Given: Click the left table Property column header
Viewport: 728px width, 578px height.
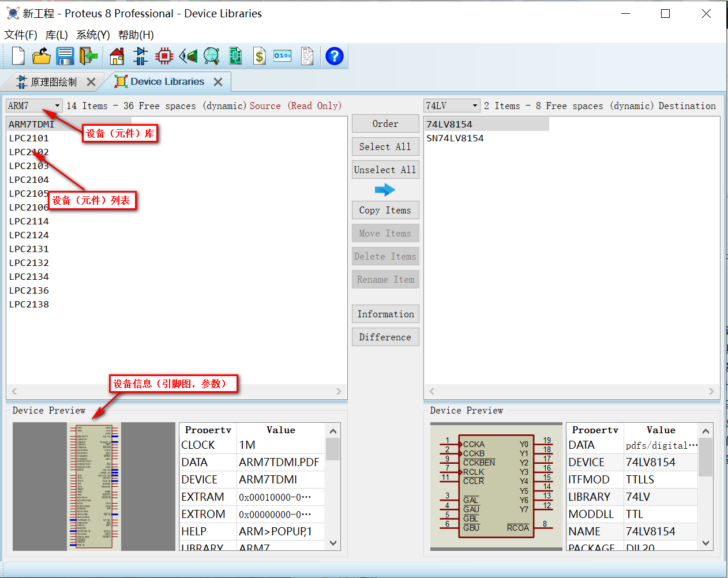Looking at the screenshot, I should click(208, 430).
